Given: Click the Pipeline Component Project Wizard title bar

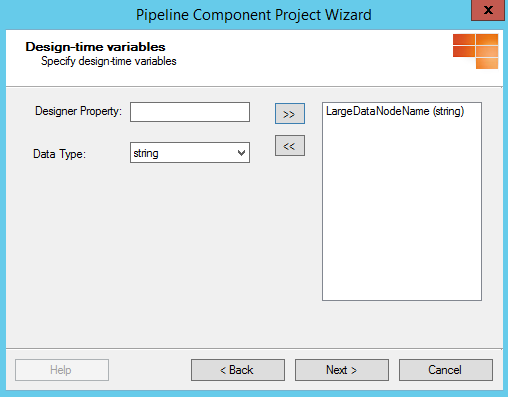Looking at the screenshot, I should pyautogui.click(x=253, y=15).
